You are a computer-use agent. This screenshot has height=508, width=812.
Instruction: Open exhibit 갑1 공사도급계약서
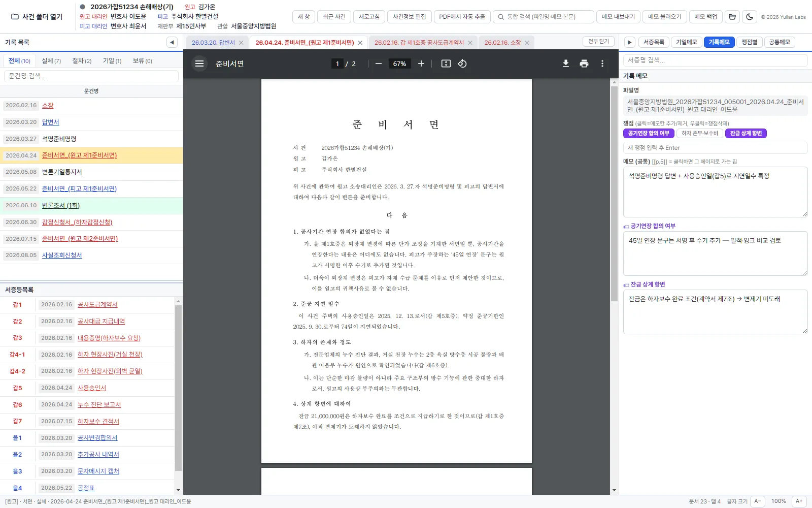pyautogui.click(x=97, y=305)
